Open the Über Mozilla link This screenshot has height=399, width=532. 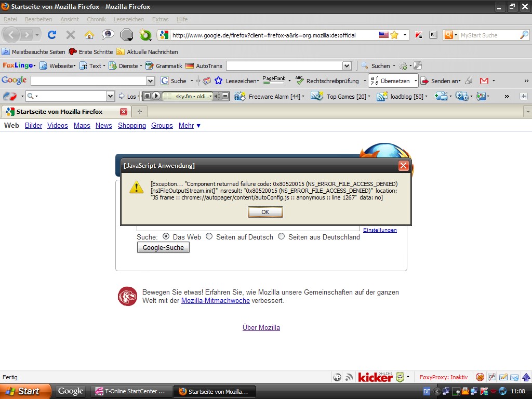coord(261,327)
